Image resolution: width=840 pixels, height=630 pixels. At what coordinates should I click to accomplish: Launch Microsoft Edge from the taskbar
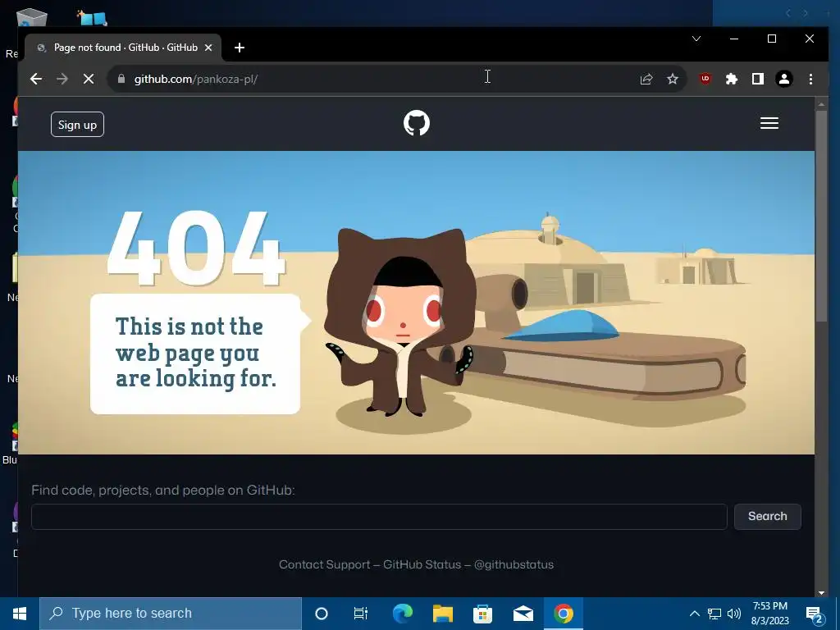pyautogui.click(x=402, y=614)
